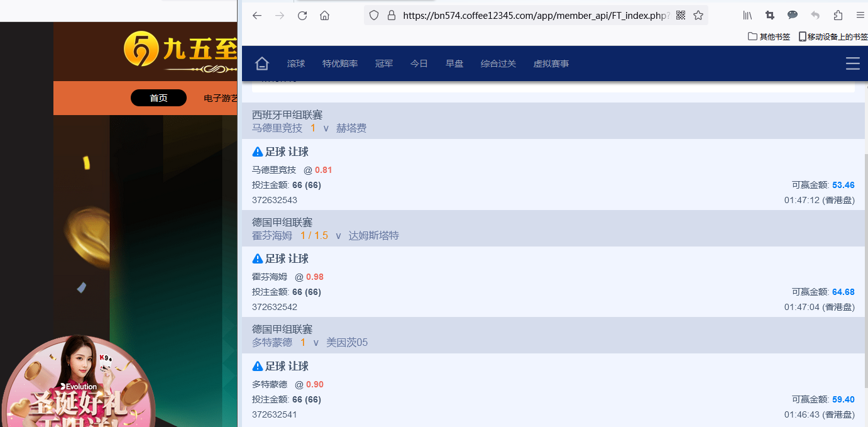Select the 西班牙甲组联赛 league header

(x=287, y=115)
